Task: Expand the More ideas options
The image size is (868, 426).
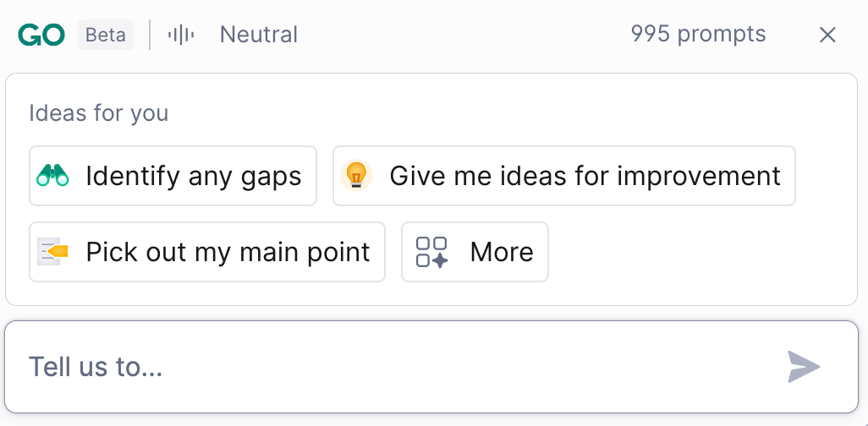Action: [475, 252]
